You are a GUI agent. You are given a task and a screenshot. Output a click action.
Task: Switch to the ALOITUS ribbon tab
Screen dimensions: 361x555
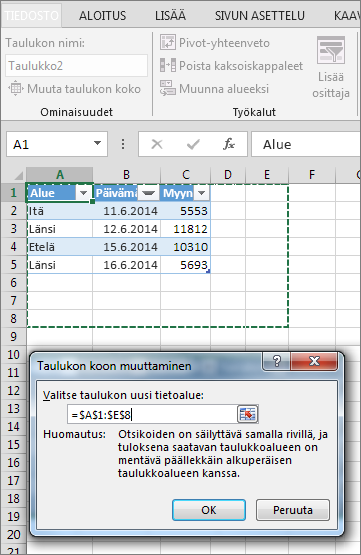(x=102, y=16)
